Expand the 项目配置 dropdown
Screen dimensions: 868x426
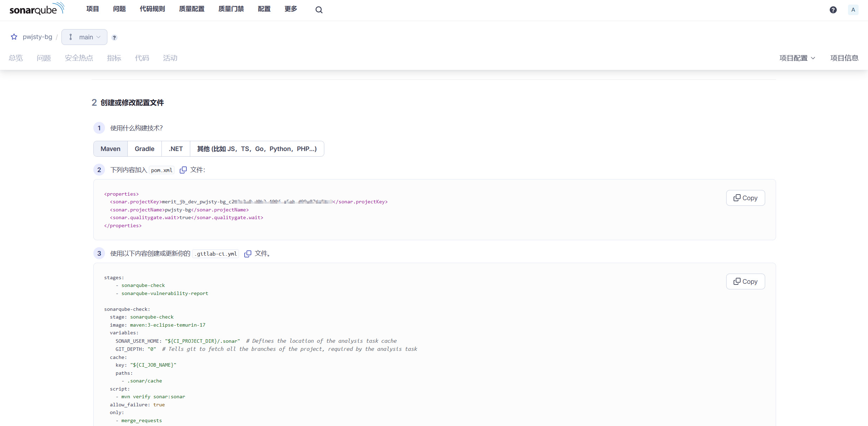pos(797,58)
